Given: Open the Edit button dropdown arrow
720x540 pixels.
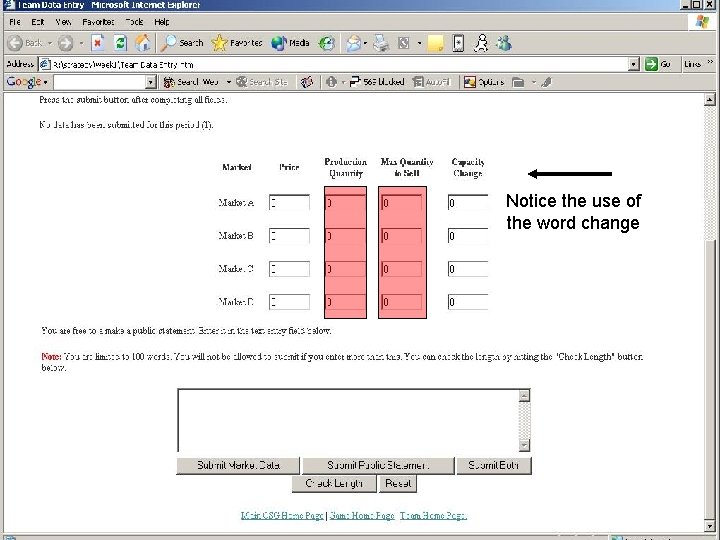Looking at the screenshot, I should pos(419,43).
